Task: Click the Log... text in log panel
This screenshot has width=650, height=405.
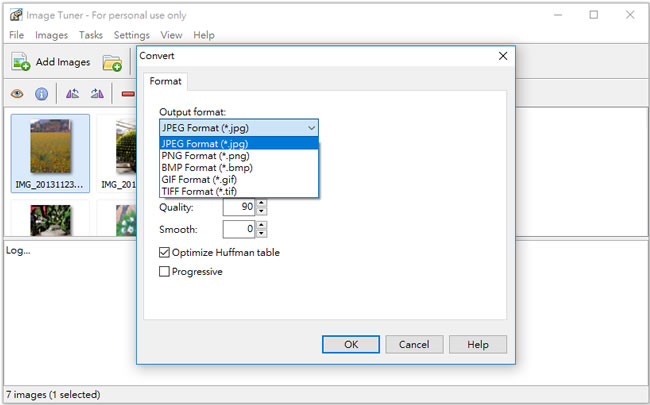Action: tap(18, 250)
